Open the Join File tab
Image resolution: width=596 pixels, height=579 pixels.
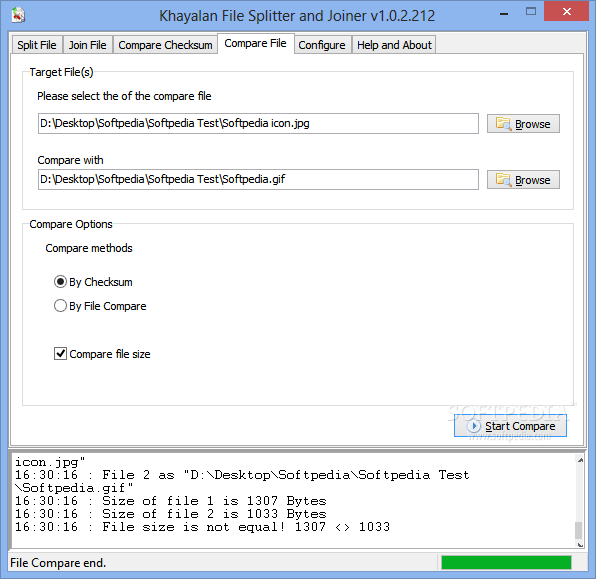tap(87, 45)
